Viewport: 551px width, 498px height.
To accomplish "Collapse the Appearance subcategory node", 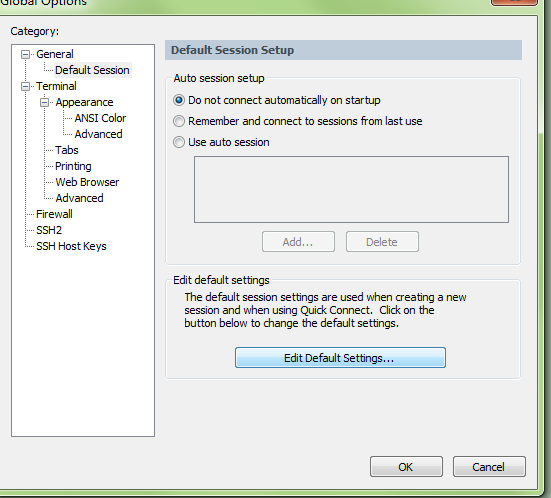I will (45, 103).
